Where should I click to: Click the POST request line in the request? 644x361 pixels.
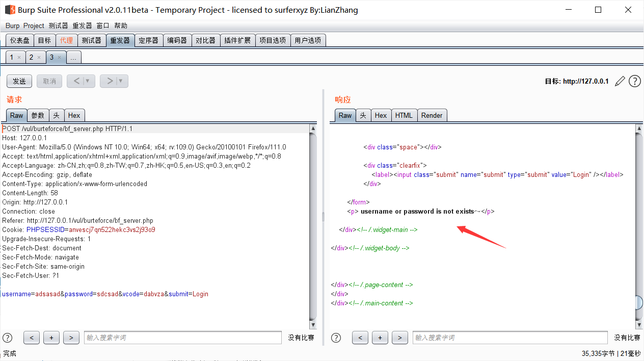(67, 128)
